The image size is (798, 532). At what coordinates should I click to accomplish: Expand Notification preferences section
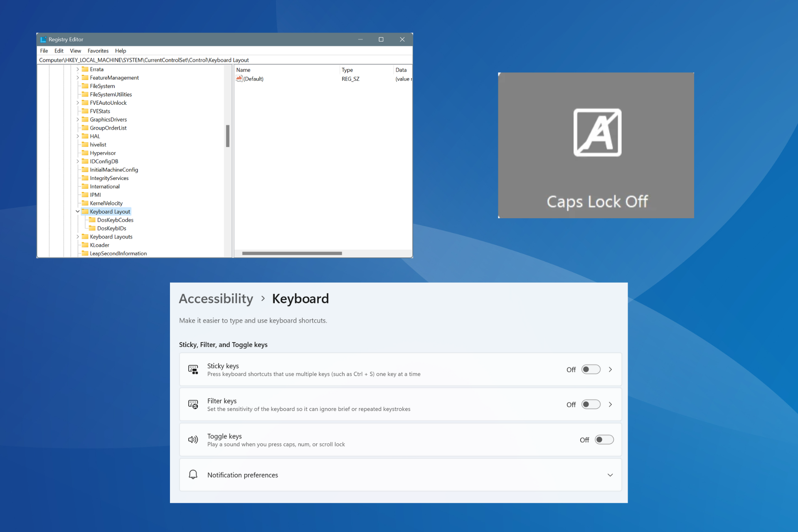click(x=611, y=475)
